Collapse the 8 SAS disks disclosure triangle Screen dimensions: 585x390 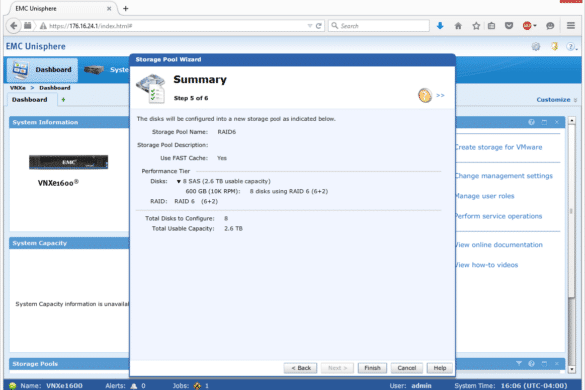tap(179, 181)
